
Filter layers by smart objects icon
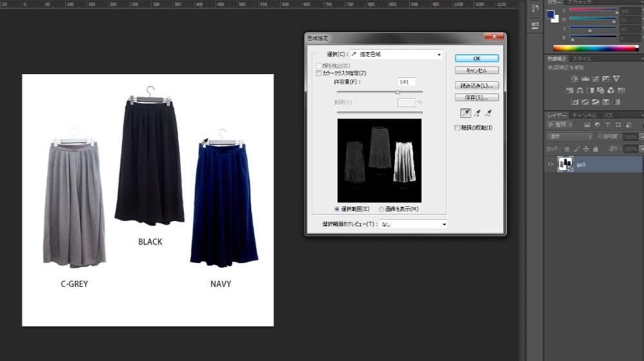tap(629, 124)
